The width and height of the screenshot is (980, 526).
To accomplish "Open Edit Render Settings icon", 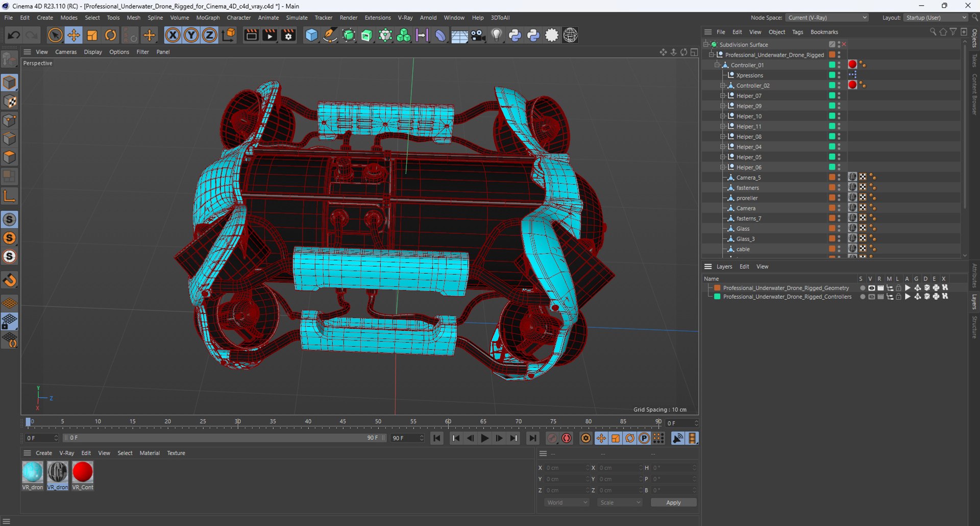I will click(288, 35).
